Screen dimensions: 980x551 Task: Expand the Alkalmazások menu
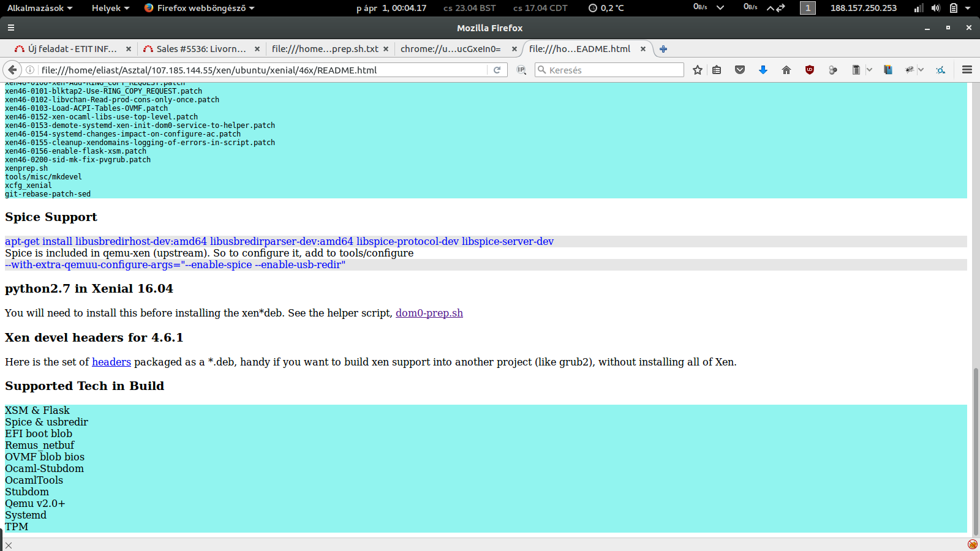[40, 8]
